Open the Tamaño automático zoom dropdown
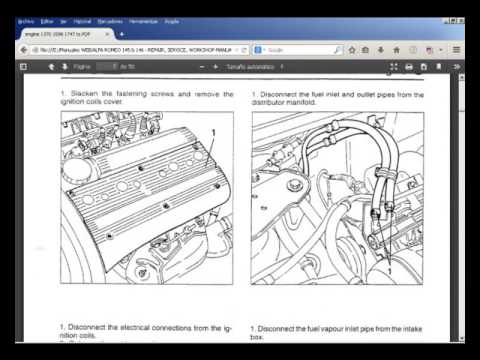Image resolution: width=480 pixels, height=360 pixels. (x=255, y=67)
